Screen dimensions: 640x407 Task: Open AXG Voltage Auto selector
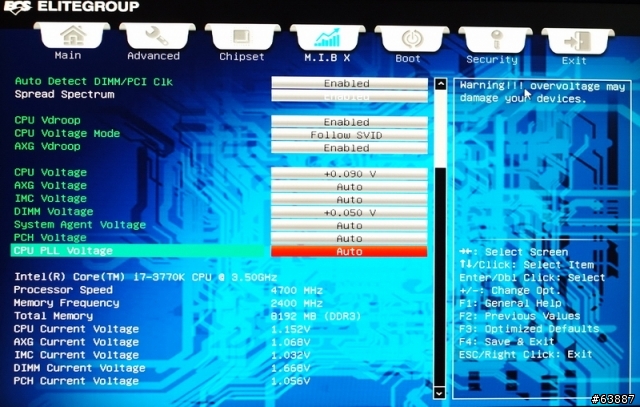pos(349,187)
